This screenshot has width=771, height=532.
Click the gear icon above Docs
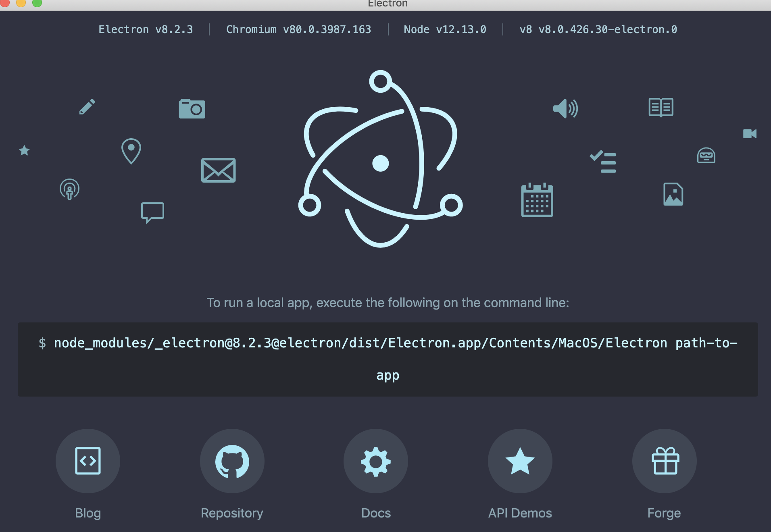tap(375, 461)
